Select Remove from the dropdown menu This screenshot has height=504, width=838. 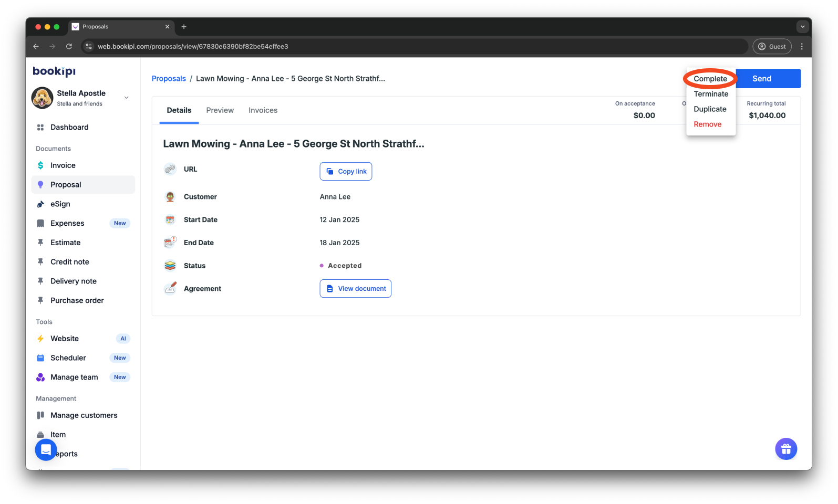pos(708,124)
